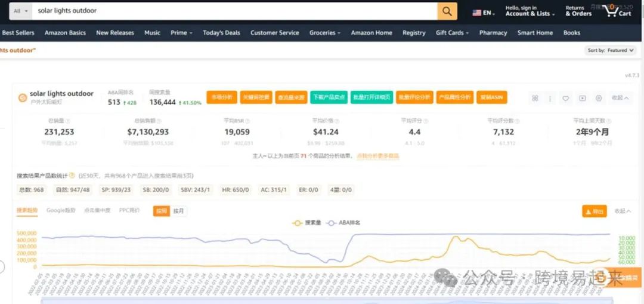Click the 总数: 968 statistic chip
The image size is (644, 304).
[x=31, y=190]
